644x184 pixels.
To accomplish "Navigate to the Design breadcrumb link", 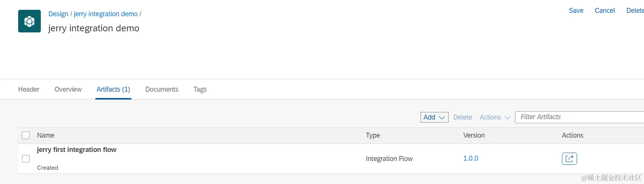I will coord(58,14).
